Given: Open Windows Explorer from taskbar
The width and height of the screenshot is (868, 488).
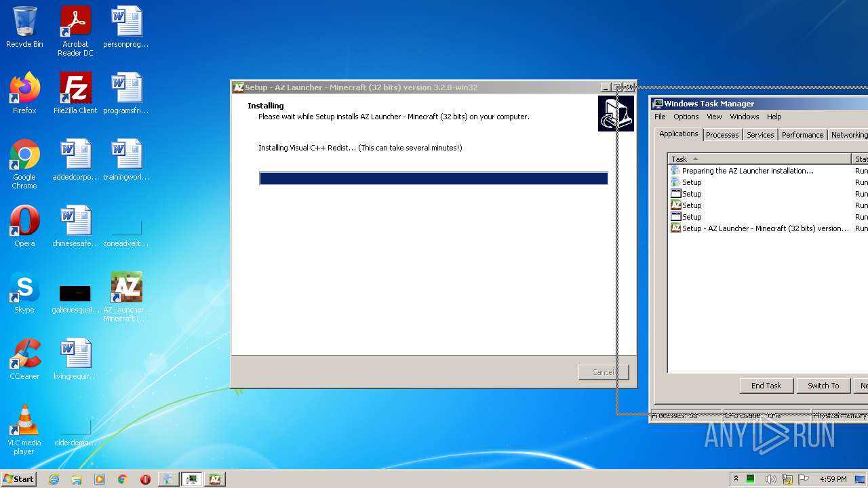Looking at the screenshot, I should [x=77, y=479].
